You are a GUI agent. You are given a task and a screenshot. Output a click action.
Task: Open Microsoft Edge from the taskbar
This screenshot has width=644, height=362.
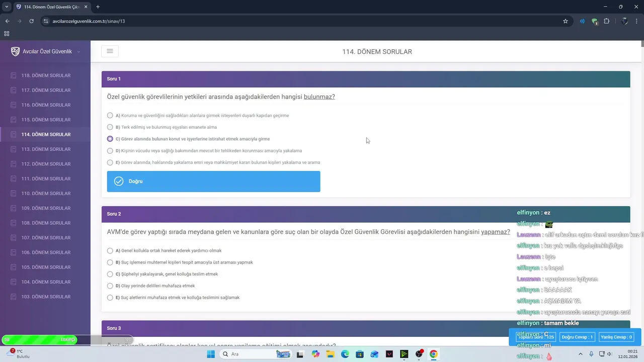pyautogui.click(x=345, y=354)
